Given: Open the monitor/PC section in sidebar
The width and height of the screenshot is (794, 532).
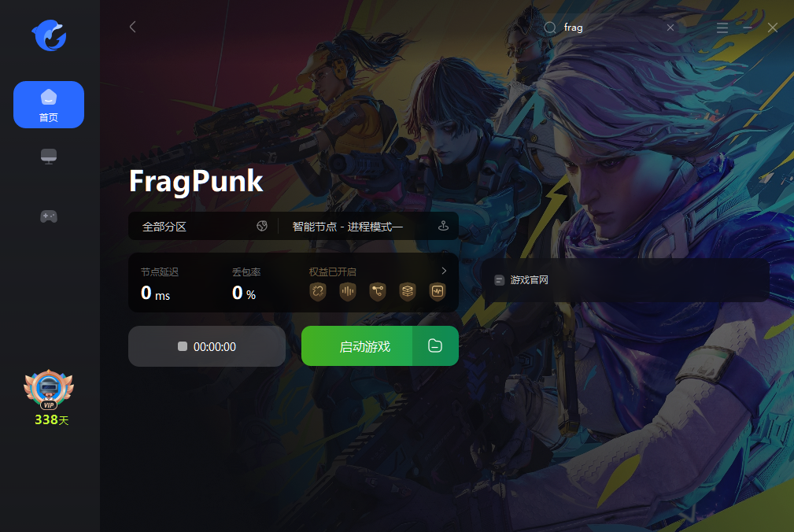Looking at the screenshot, I should tap(49, 157).
